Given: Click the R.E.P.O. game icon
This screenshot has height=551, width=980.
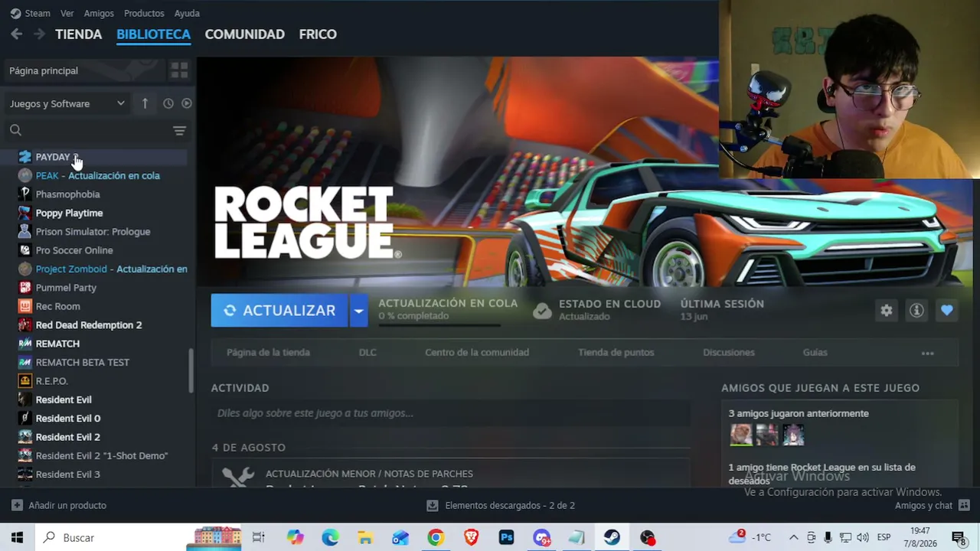Looking at the screenshot, I should point(24,381).
